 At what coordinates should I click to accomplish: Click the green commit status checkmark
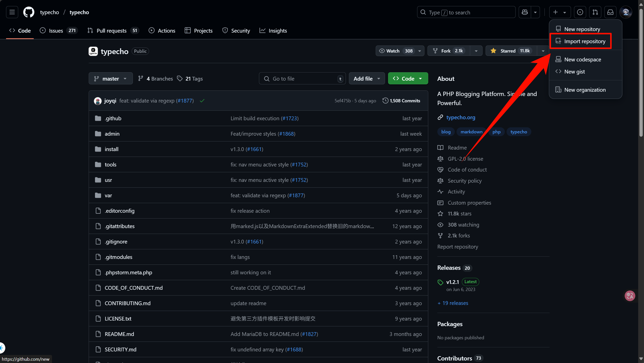click(202, 101)
